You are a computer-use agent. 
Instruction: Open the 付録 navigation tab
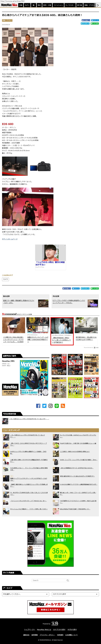click(x=21, y=5)
